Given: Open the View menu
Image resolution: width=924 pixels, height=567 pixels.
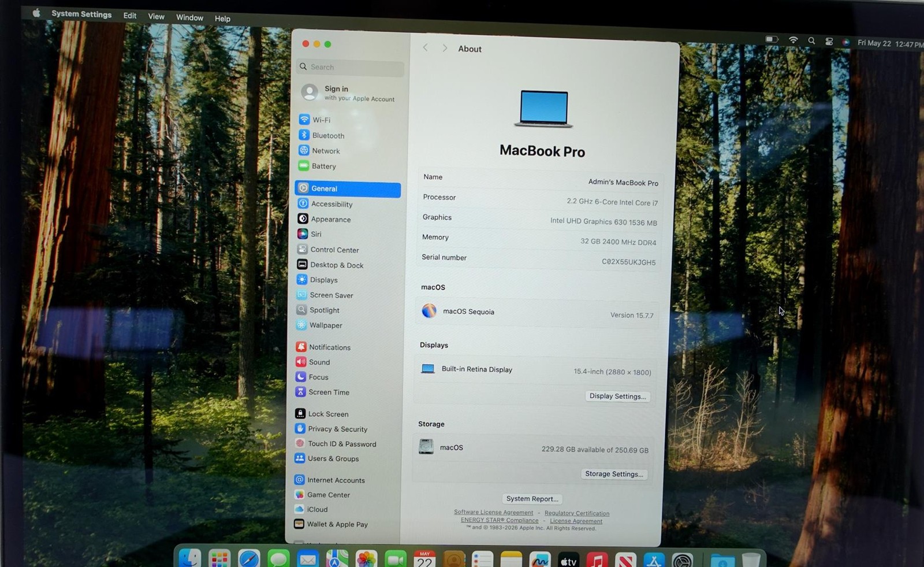Looking at the screenshot, I should point(156,16).
